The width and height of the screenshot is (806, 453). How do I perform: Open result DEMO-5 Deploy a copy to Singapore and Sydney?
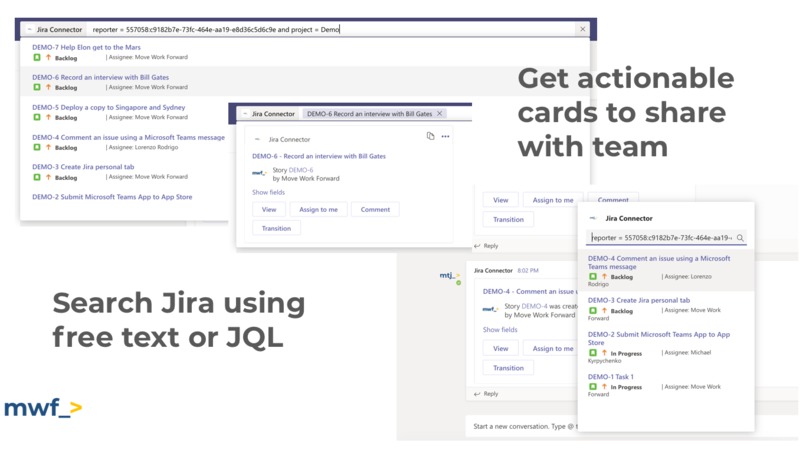(108, 107)
